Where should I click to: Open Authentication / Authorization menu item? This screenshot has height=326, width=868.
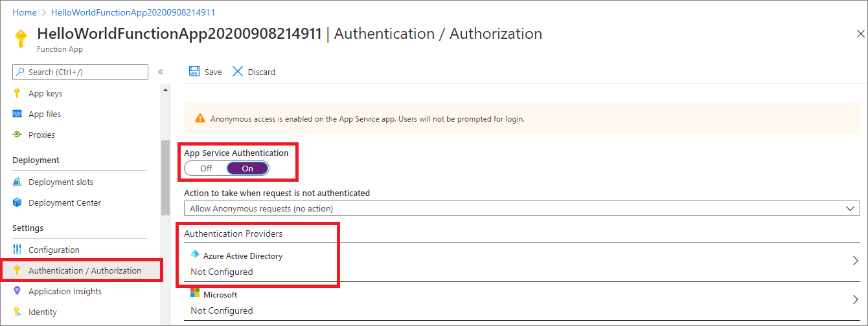click(84, 271)
